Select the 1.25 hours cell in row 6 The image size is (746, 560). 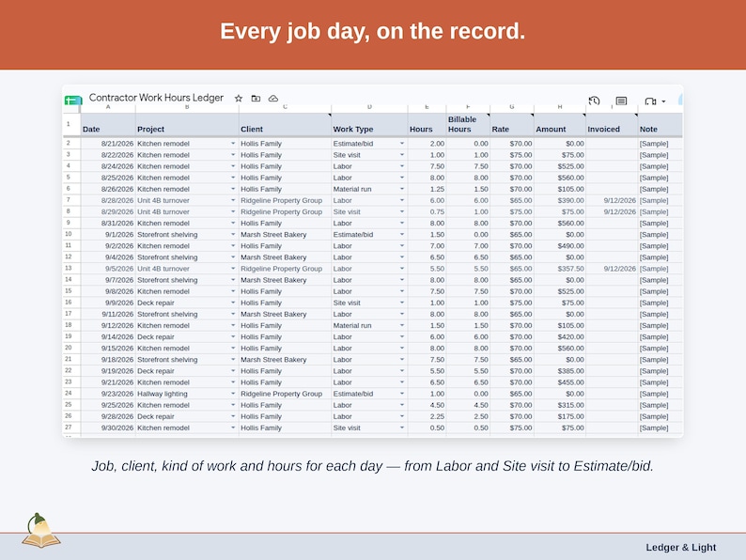(427, 189)
